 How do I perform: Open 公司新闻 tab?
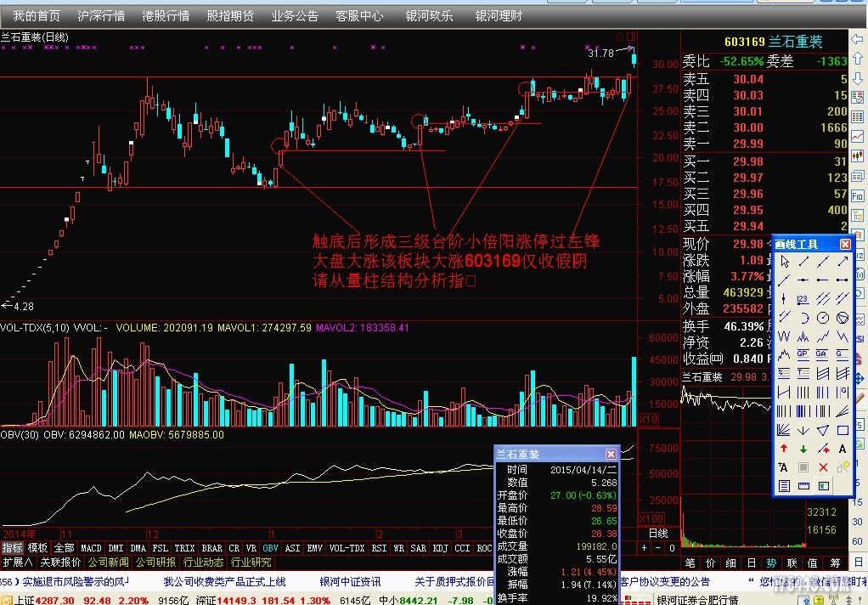pos(109,563)
